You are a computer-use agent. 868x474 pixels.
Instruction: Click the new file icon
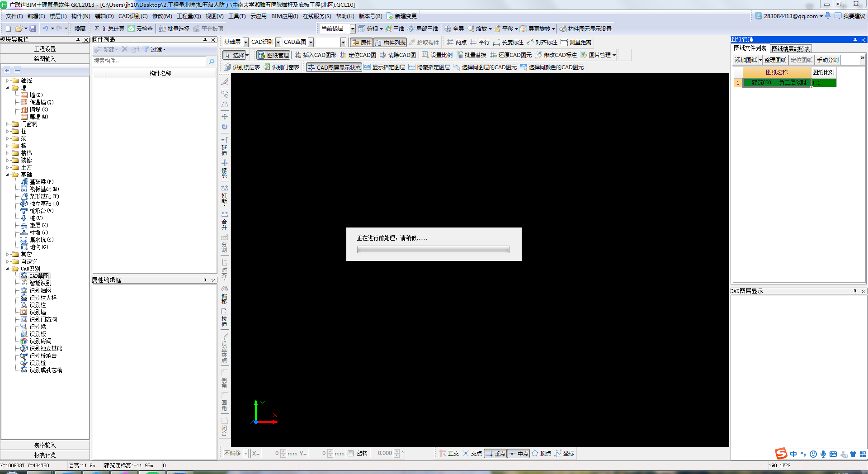(8, 28)
